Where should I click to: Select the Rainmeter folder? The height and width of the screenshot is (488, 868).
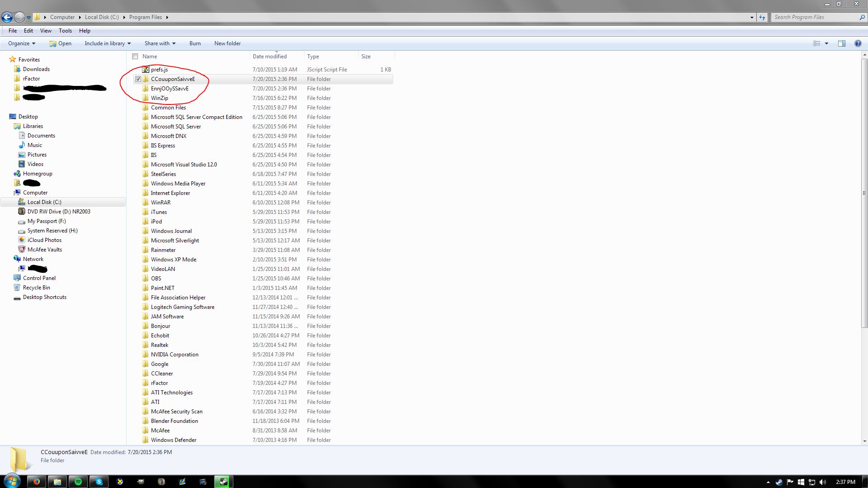pos(163,250)
